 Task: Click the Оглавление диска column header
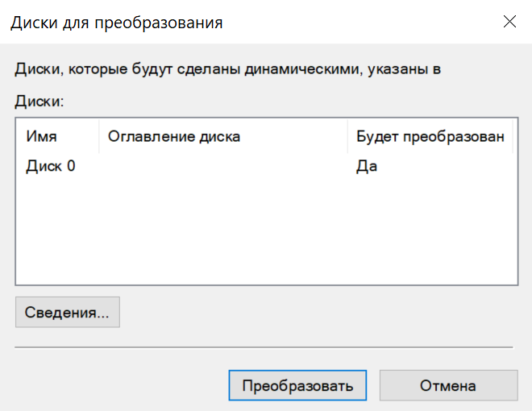[173, 136]
